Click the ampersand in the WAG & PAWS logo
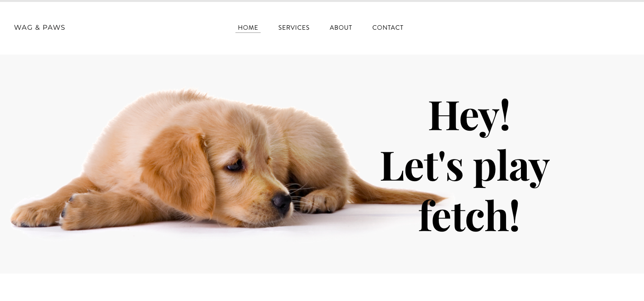The height and width of the screenshot is (301, 644). point(38,27)
